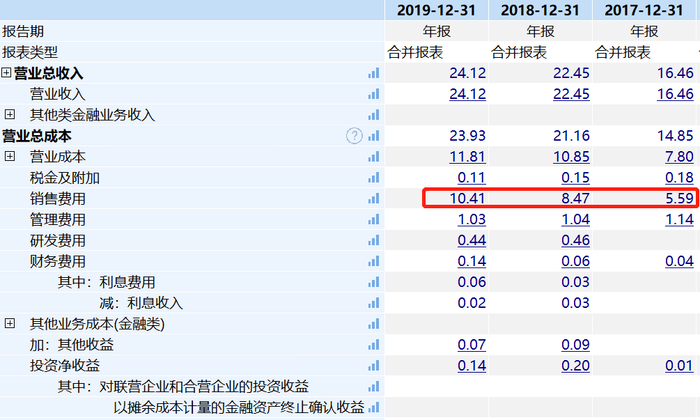The height and width of the screenshot is (420, 700).
Task: Select 2019 销售费用 value 10.41
Action: click(467, 198)
